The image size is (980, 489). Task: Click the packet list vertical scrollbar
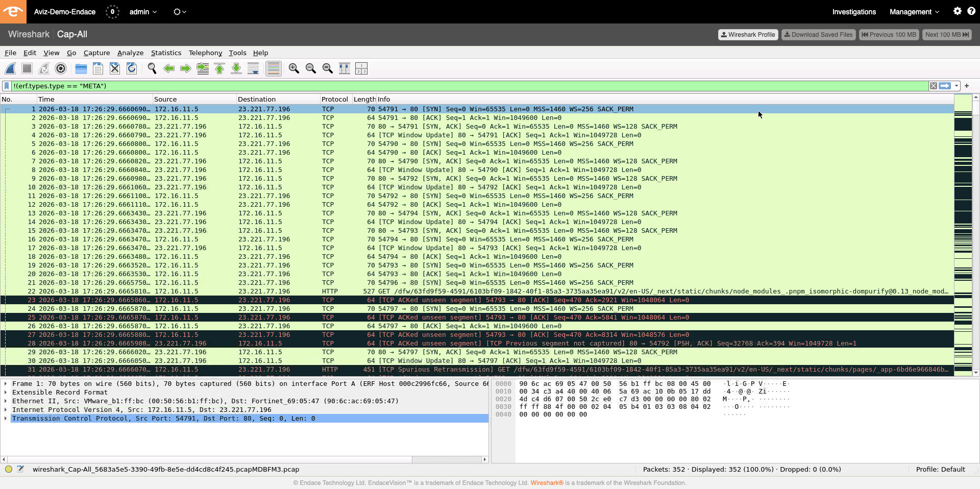(976, 235)
